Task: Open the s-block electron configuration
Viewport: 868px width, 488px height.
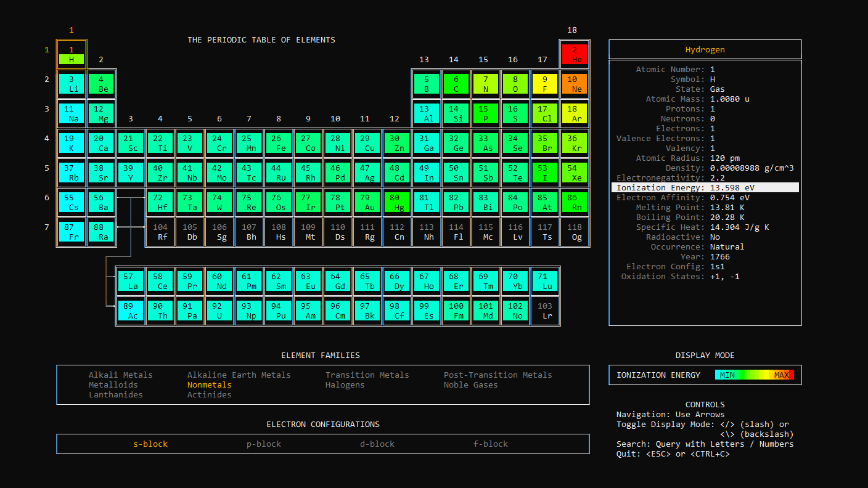Action: pos(150,444)
